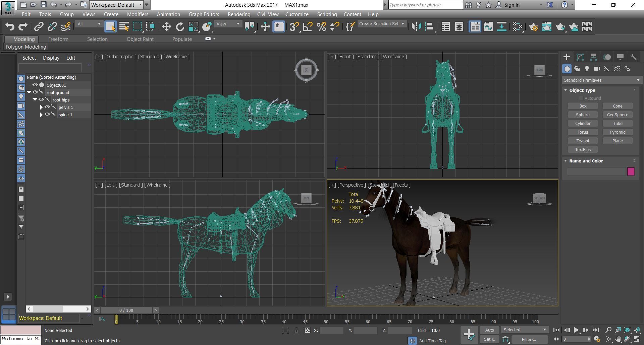Toggle visibility eye of root hips
Screen dimensions: 644x345
click(41, 100)
